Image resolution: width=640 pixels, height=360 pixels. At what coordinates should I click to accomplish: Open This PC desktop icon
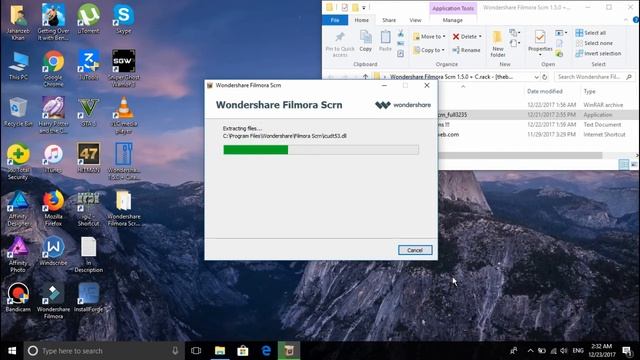pyautogui.click(x=18, y=65)
